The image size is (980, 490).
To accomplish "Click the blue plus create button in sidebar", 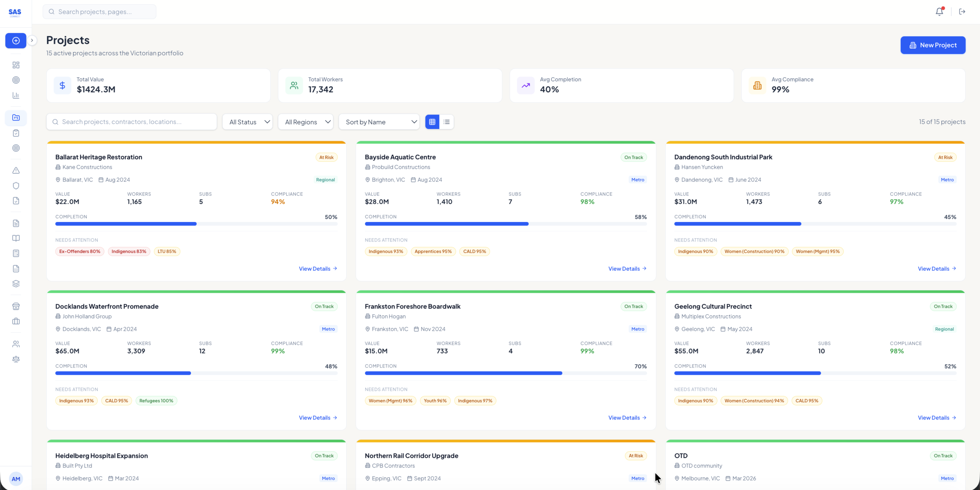I will pyautogui.click(x=16, y=41).
